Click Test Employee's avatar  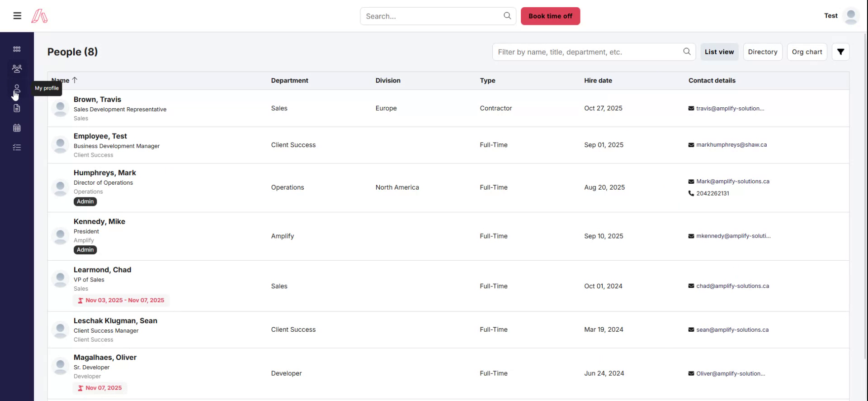60,145
